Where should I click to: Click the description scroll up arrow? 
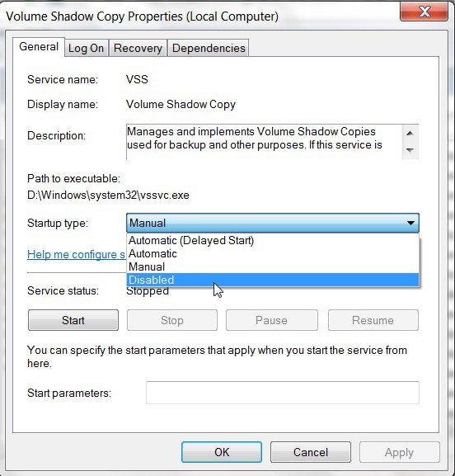[410, 134]
